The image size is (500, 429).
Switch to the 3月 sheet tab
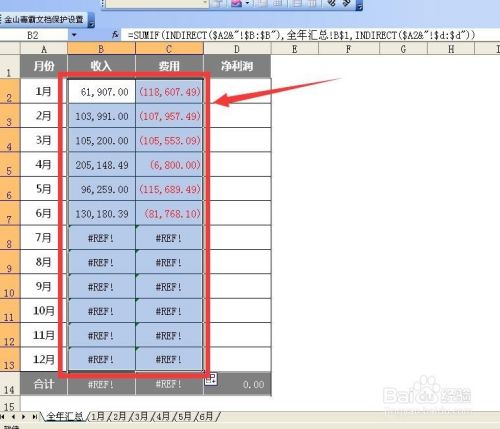[141, 416]
